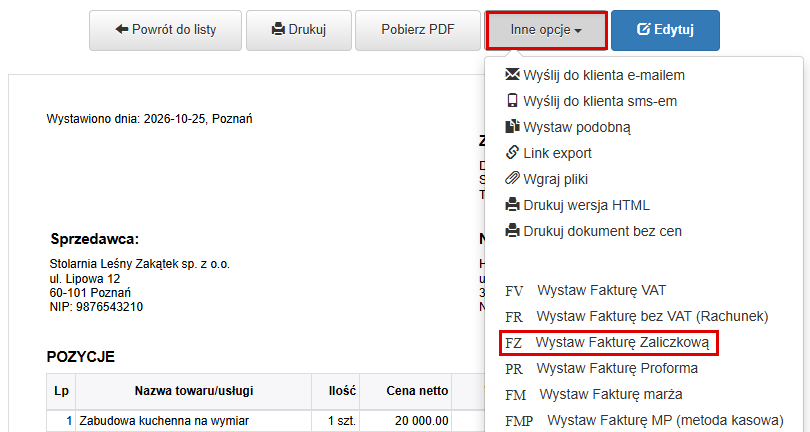The height and width of the screenshot is (432, 810).
Task: Click the FR icon for Rachunek
Action: point(514,317)
